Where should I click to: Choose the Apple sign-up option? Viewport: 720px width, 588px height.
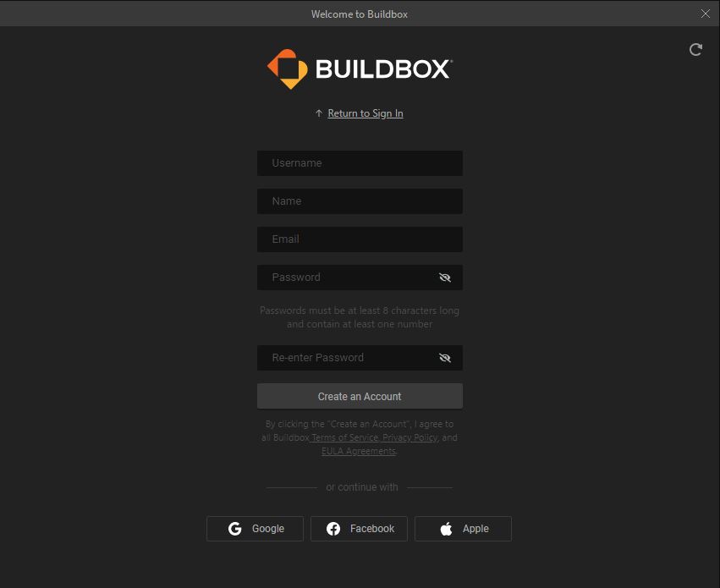click(463, 529)
